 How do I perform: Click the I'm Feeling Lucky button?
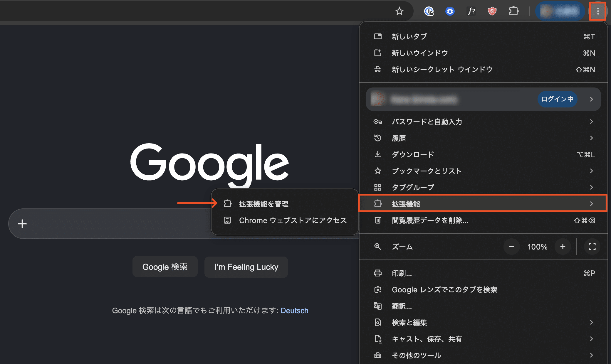[x=246, y=267]
